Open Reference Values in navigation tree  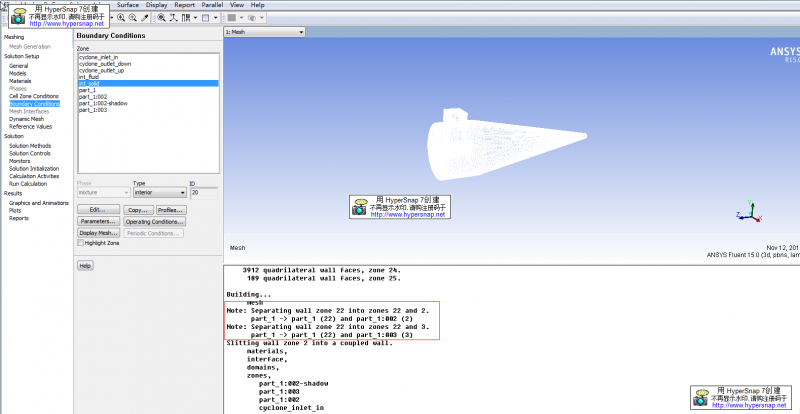[x=31, y=127]
